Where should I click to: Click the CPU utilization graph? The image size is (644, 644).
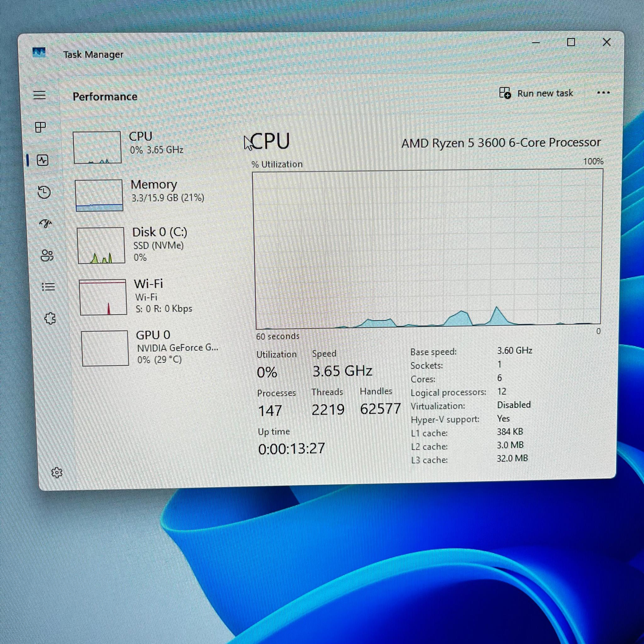[428, 249]
